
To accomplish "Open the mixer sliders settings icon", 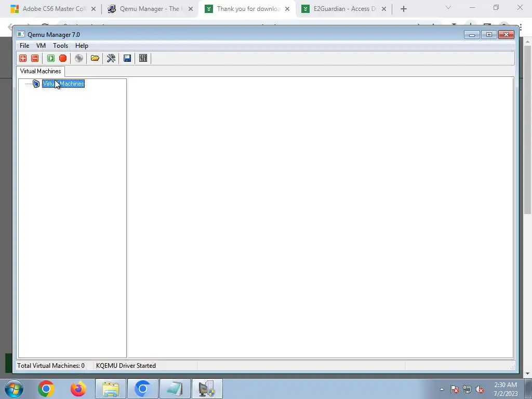I will (x=143, y=58).
